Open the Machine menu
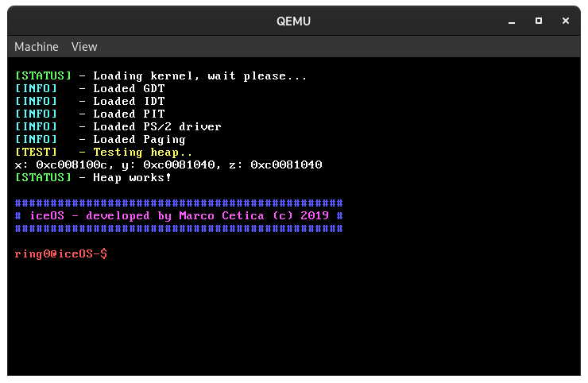This screenshot has width=588, height=383. click(37, 47)
